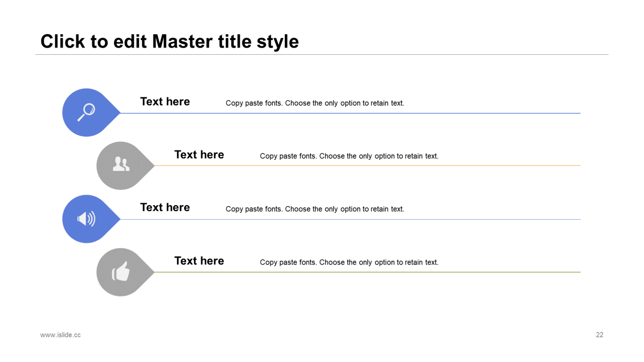Screen dimensions: 644x362
Task: Open the www.islide.cc footer link
Action: [x=60, y=335]
